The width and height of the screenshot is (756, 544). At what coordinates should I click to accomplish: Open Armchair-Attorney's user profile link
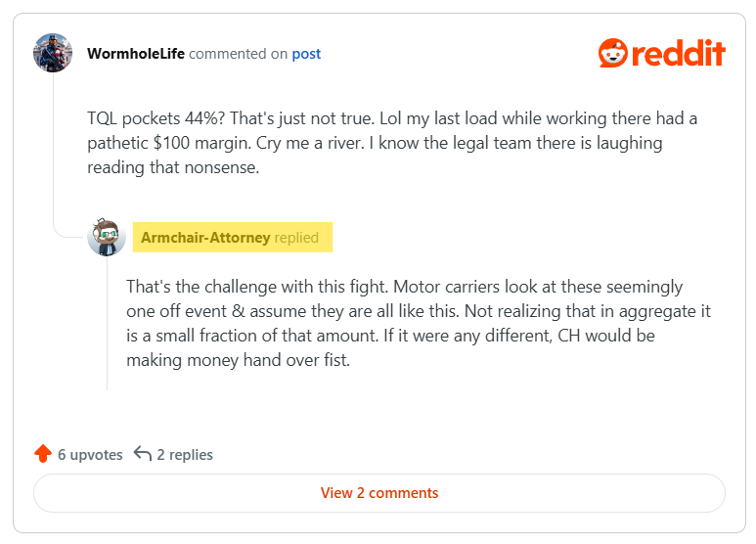(205, 238)
